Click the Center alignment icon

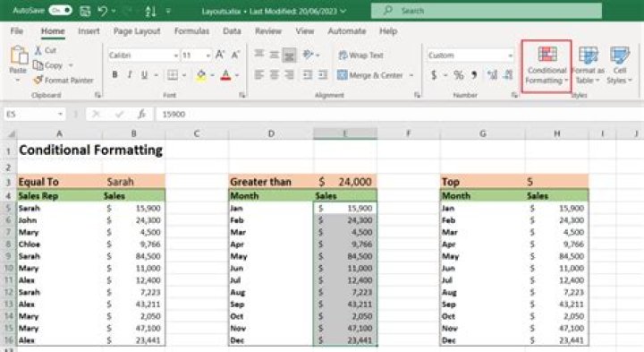pyautogui.click(x=274, y=75)
